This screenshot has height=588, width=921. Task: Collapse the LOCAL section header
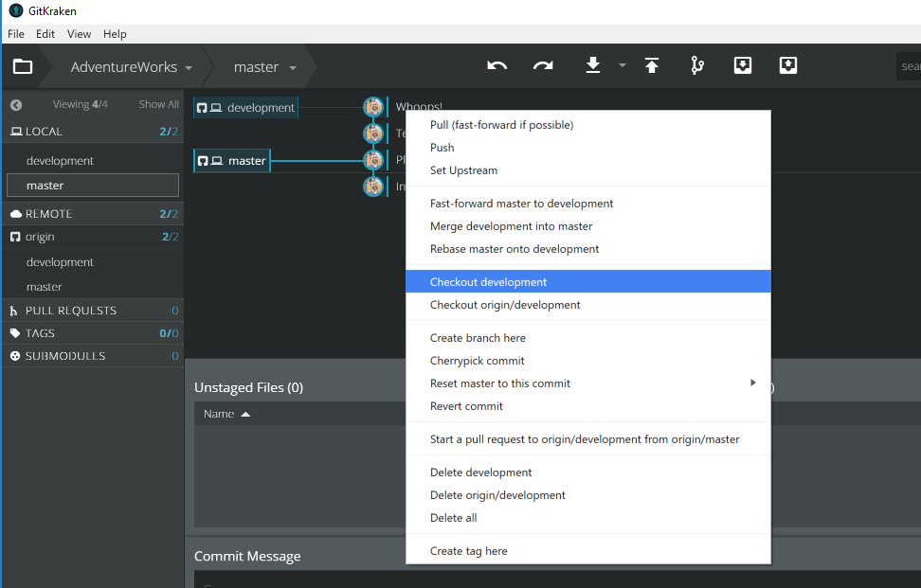point(94,132)
